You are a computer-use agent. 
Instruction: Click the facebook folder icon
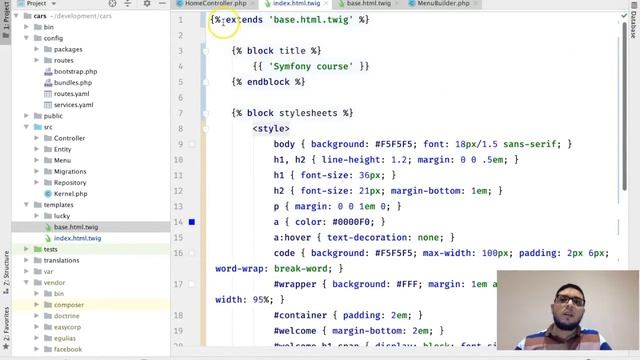tap(48, 349)
